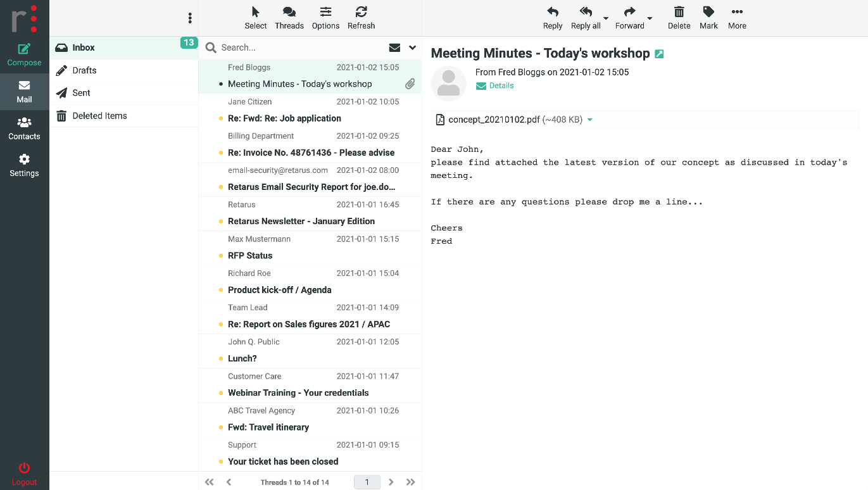This screenshot has height=490, width=868.
Task: Open message in new window icon
Action: pos(659,54)
